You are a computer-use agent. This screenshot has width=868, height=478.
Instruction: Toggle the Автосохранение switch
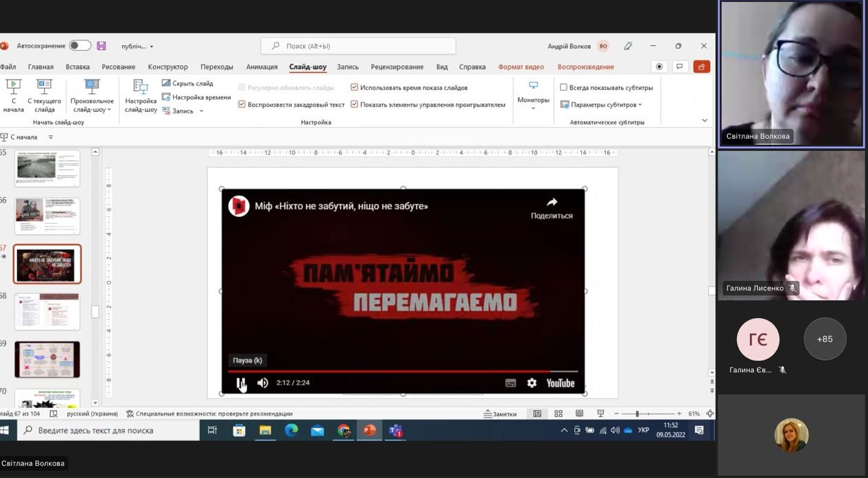coord(80,46)
